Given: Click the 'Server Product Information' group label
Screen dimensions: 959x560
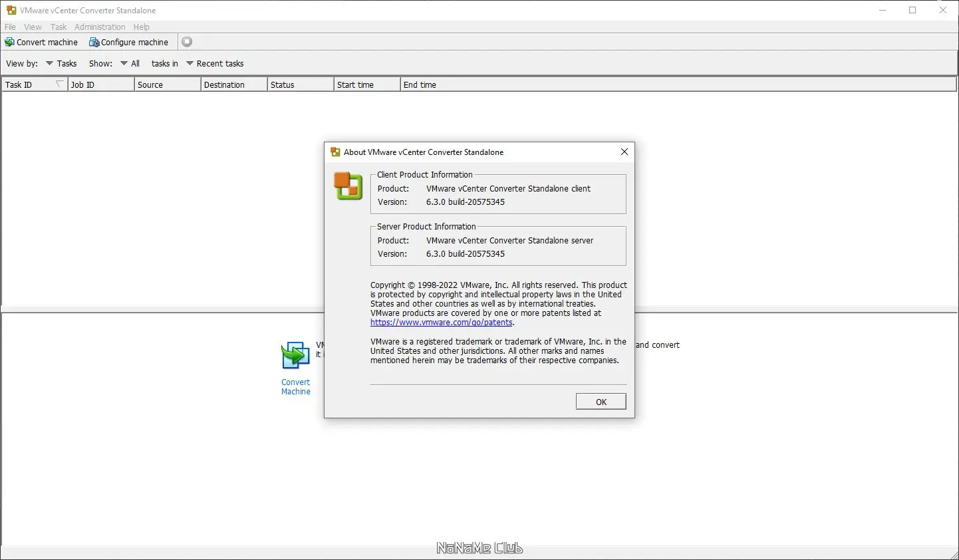Looking at the screenshot, I should tap(426, 226).
